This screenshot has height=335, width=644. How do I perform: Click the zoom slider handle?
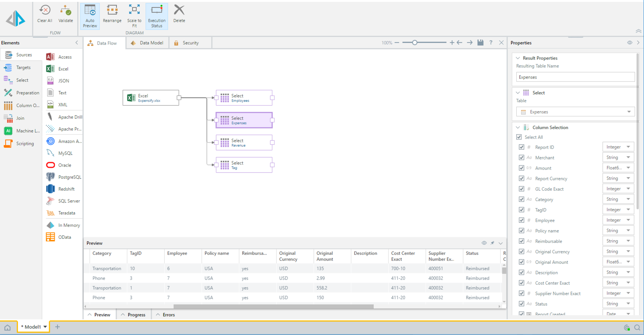(x=414, y=43)
